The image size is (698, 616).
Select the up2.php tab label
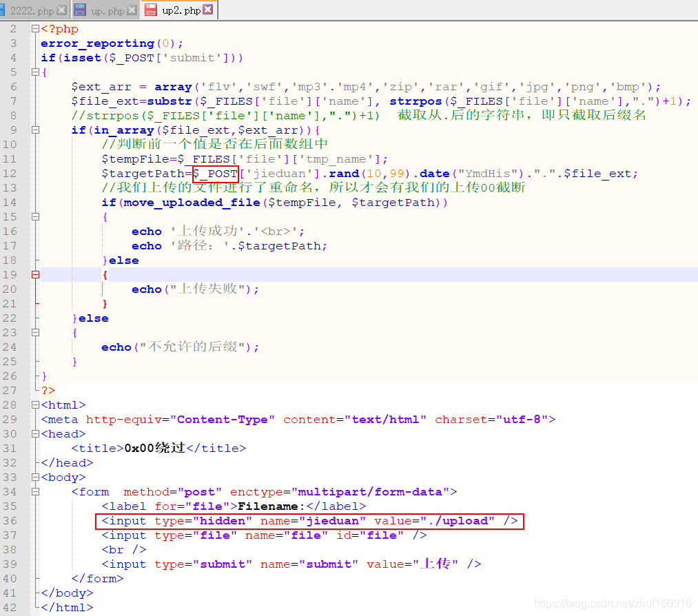click(x=181, y=11)
